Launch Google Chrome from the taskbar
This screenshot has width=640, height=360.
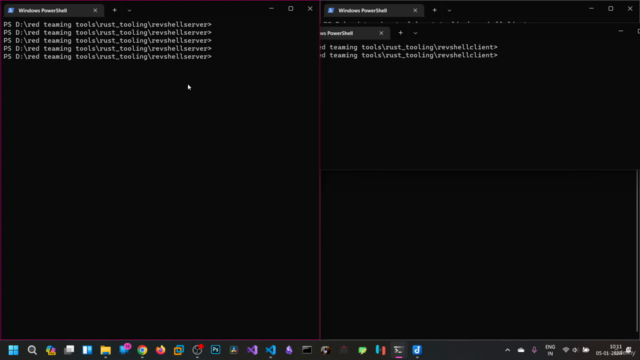tap(142, 350)
